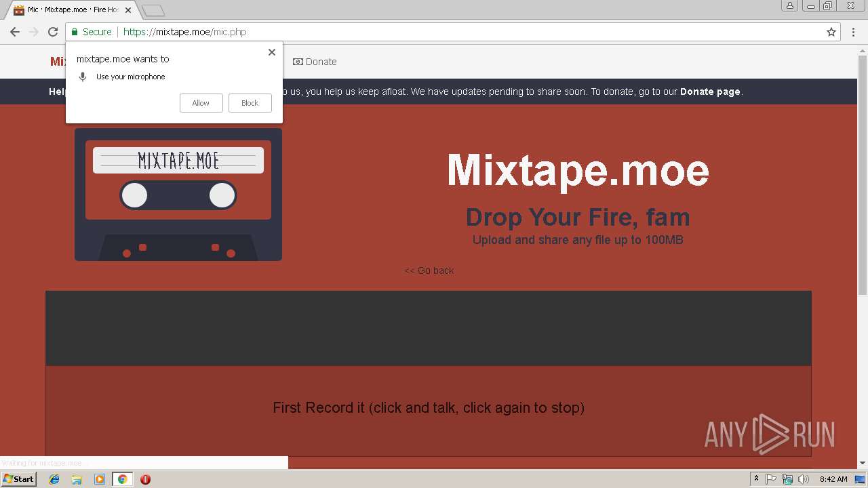This screenshot has height=488, width=868.
Task: Select the Mic · Mixtape.moe tab
Action: coord(72,10)
